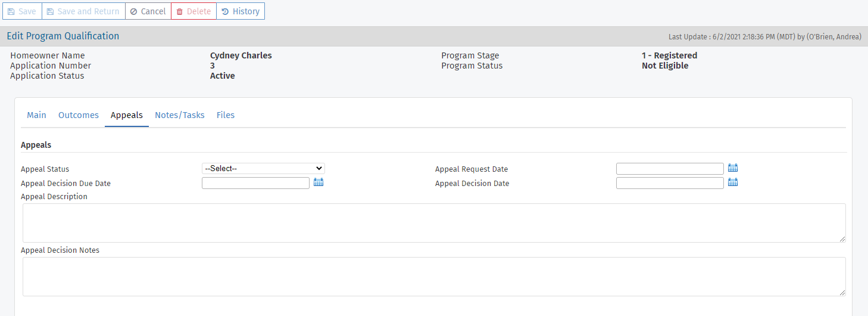
Task: Select the '1 - Registered' program stage text
Action: [x=669, y=55]
